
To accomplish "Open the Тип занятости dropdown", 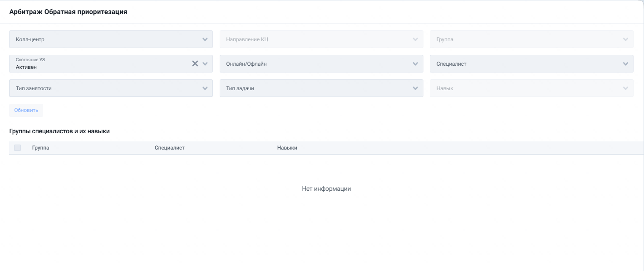I will 111,88.
